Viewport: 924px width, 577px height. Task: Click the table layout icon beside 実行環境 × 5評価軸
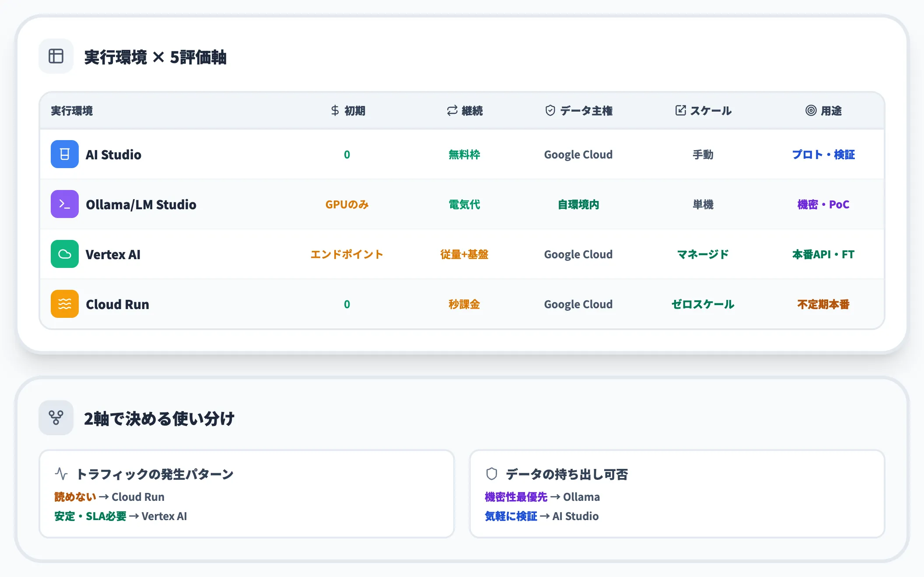tap(56, 56)
